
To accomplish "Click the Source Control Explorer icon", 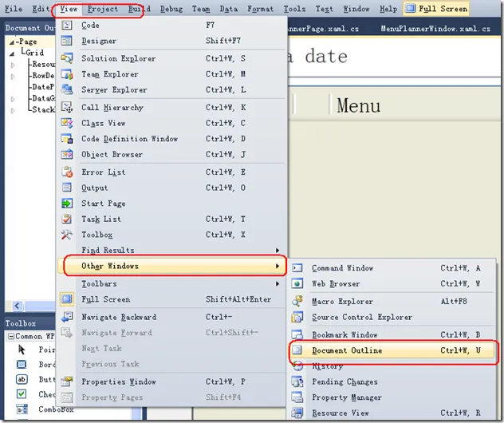I will tap(297, 317).
